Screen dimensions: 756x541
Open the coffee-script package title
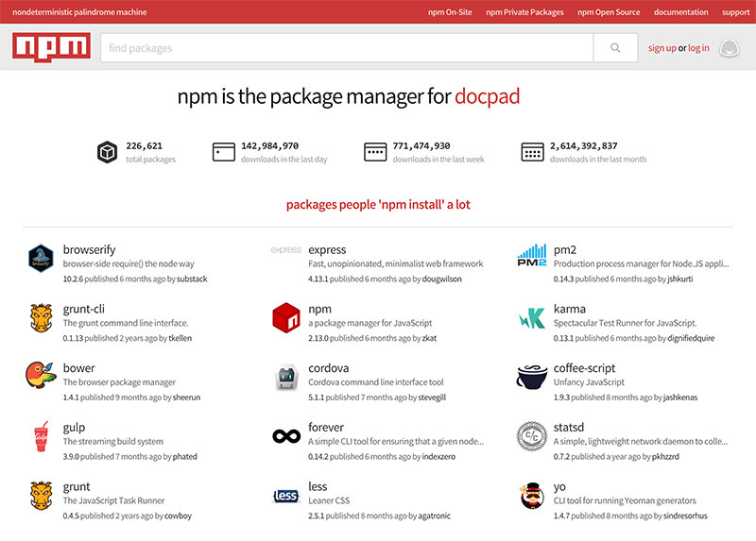pyautogui.click(x=584, y=368)
